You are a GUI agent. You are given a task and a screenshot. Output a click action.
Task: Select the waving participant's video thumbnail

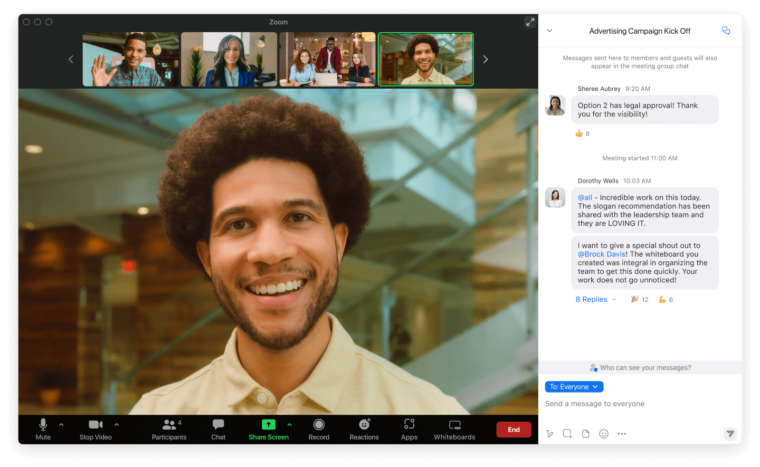129,59
